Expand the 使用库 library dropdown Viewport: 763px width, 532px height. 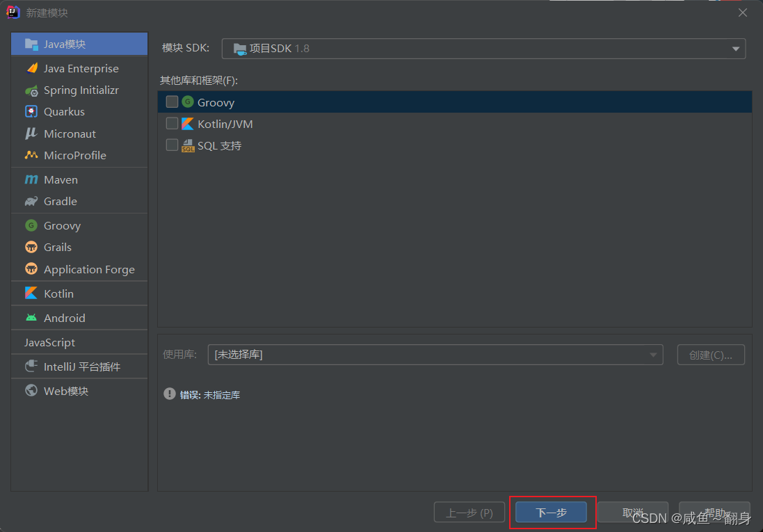(x=435, y=355)
